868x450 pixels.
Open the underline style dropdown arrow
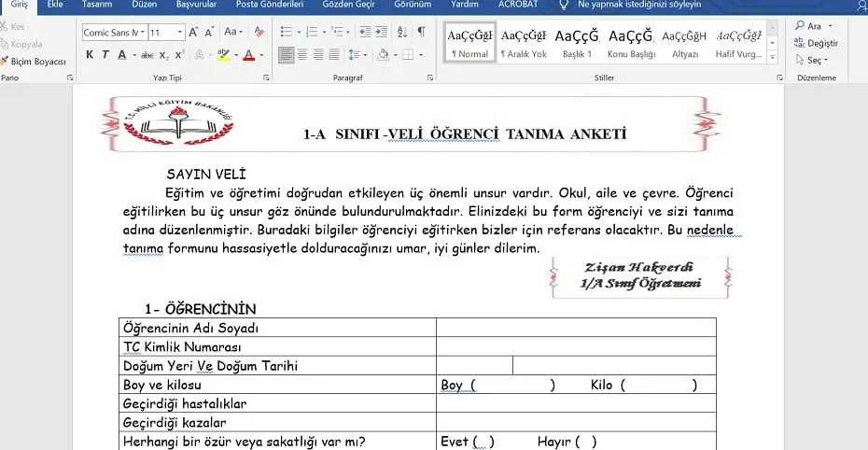tap(134, 55)
